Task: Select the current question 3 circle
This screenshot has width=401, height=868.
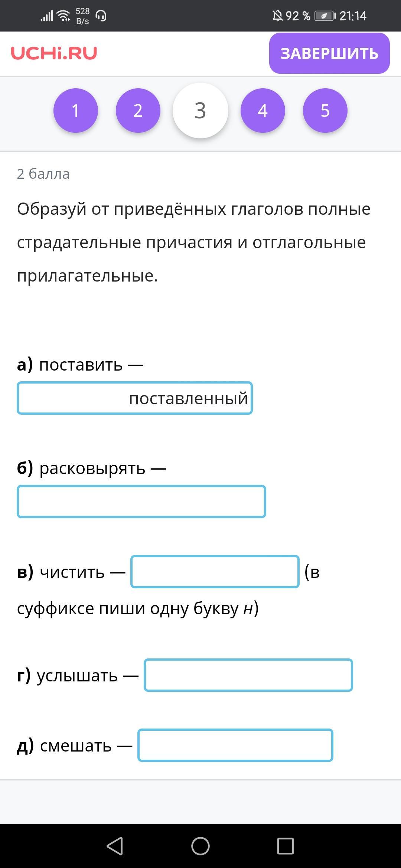Action: tap(200, 111)
